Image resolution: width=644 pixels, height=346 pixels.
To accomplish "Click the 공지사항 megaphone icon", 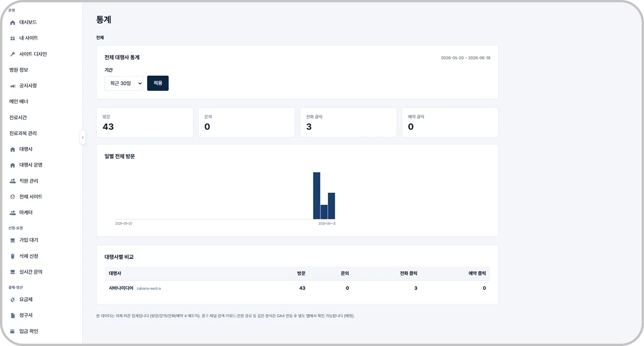I will coord(12,86).
